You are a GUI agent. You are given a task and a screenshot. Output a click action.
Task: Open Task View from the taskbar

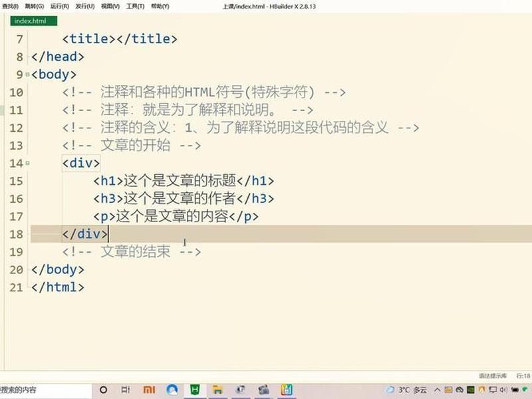point(126,390)
